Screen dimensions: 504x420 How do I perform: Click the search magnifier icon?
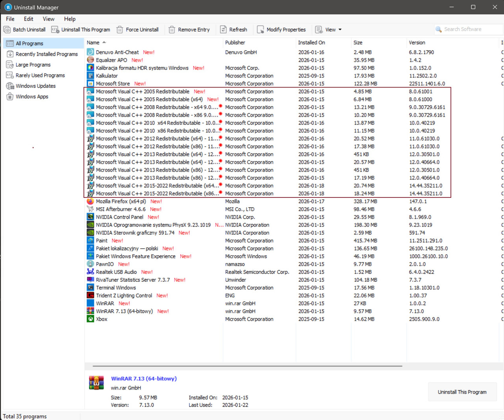(439, 29)
